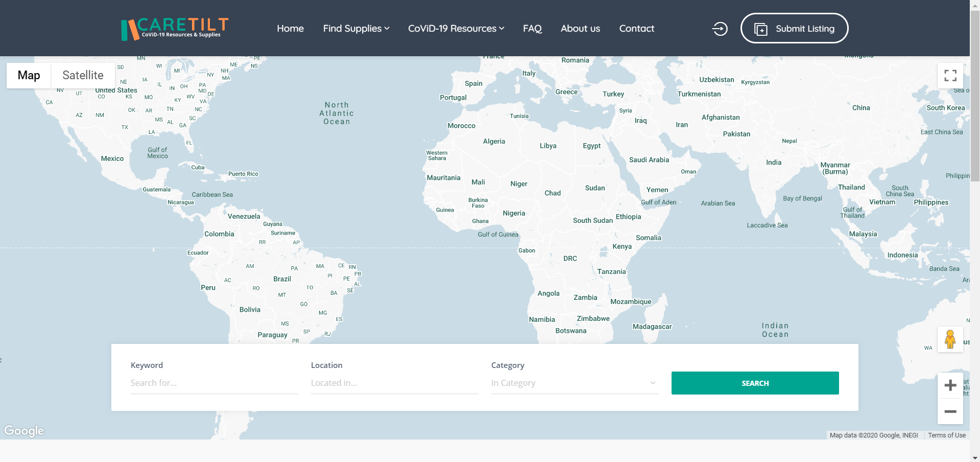
Task: Click the Philippines label on map
Action: tap(931, 202)
